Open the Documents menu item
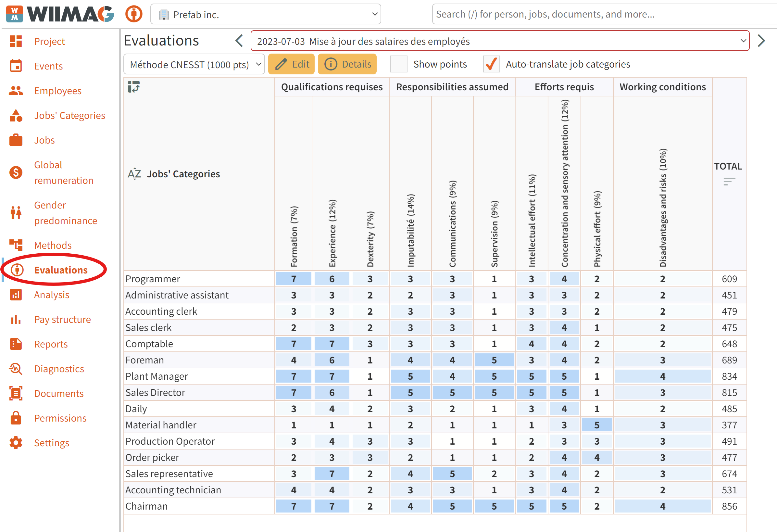The image size is (777, 532). (x=59, y=393)
